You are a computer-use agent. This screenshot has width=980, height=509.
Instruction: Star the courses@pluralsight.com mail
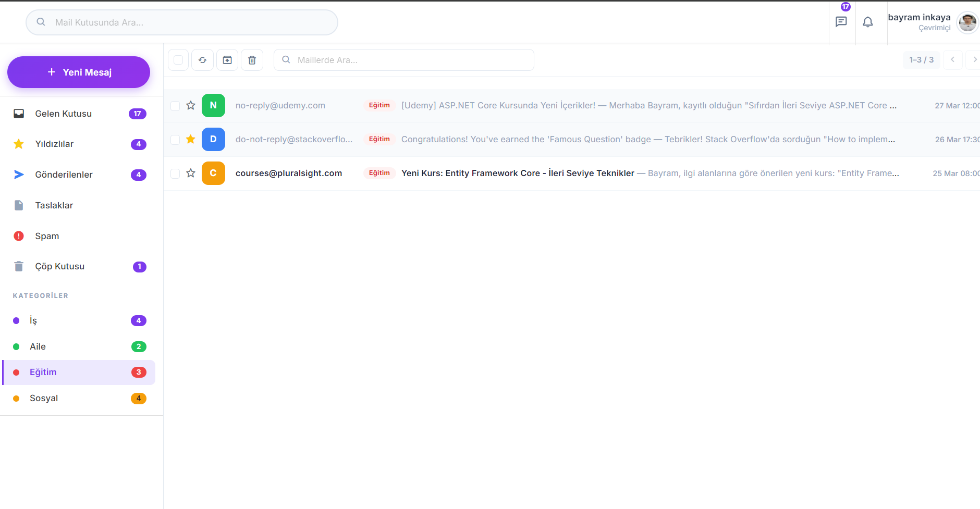coord(191,173)
